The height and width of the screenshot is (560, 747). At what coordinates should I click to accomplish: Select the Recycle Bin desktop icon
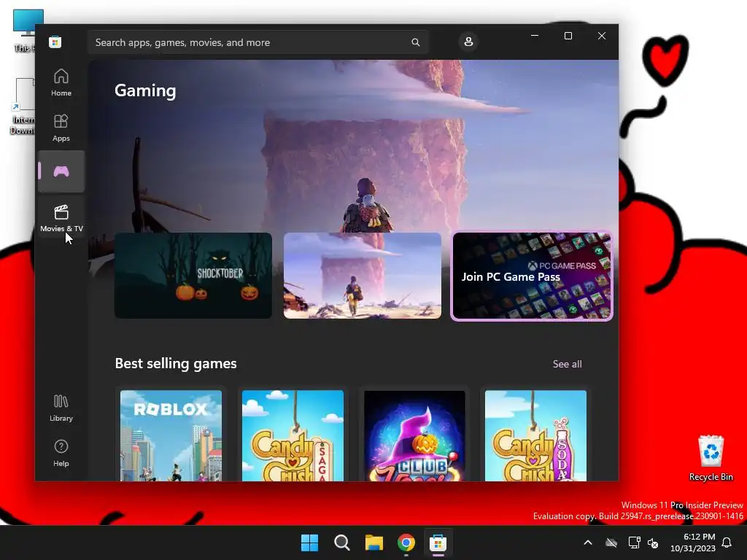click(711, 458)
